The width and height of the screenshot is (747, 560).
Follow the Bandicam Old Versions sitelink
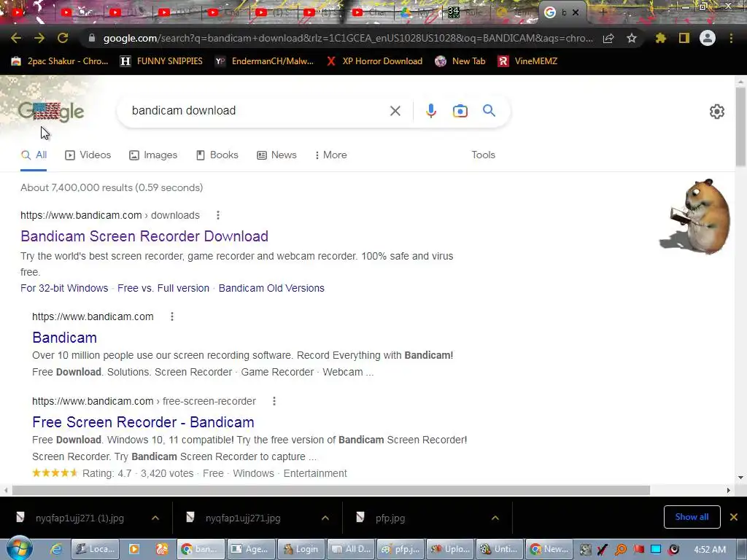[271, 288]
